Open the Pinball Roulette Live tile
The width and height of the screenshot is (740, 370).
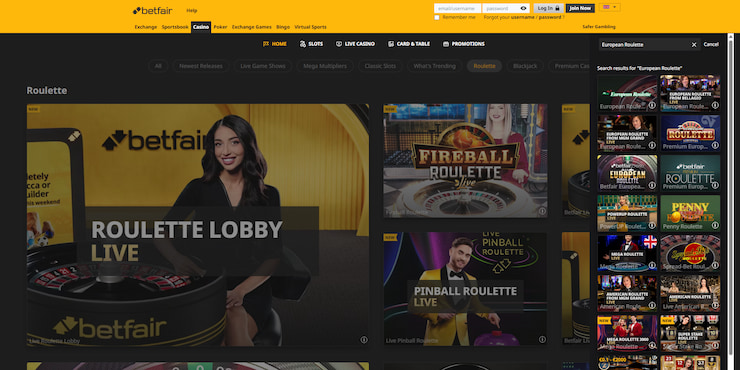(x=465, y=288)
